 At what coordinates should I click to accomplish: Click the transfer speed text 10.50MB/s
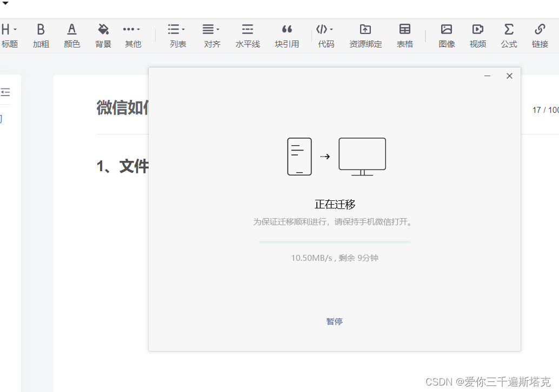click(x=311, y=258)
